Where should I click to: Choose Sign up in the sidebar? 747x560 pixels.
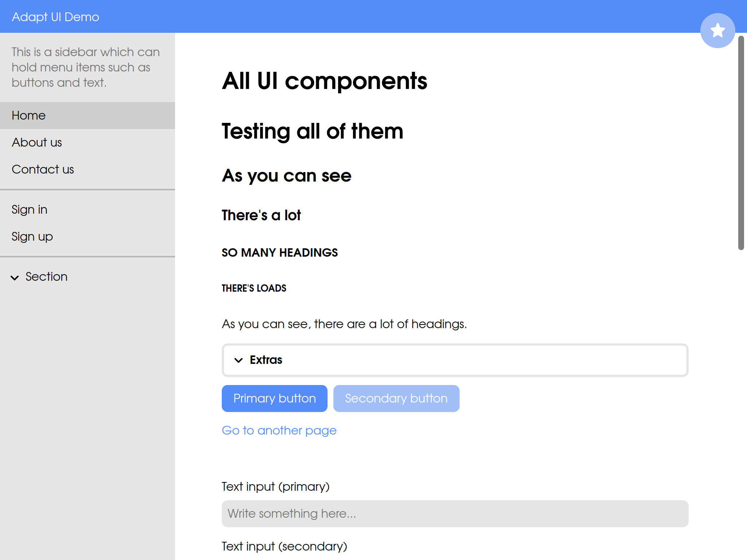pos(32,237)
